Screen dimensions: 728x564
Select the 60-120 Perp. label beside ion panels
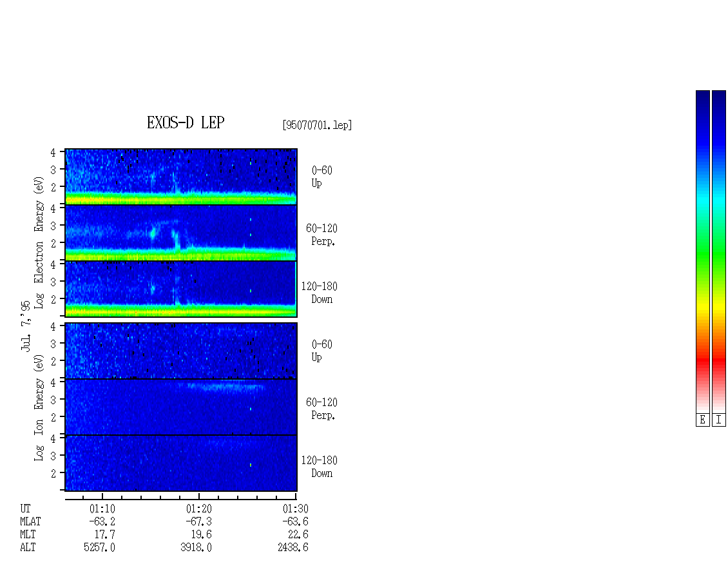[321, 409]
